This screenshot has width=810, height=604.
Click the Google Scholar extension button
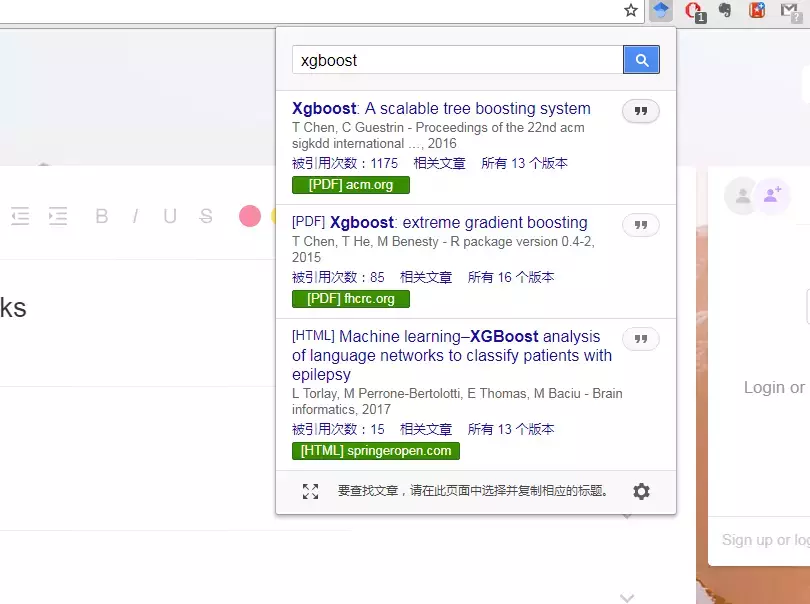(x=661, y=10)
